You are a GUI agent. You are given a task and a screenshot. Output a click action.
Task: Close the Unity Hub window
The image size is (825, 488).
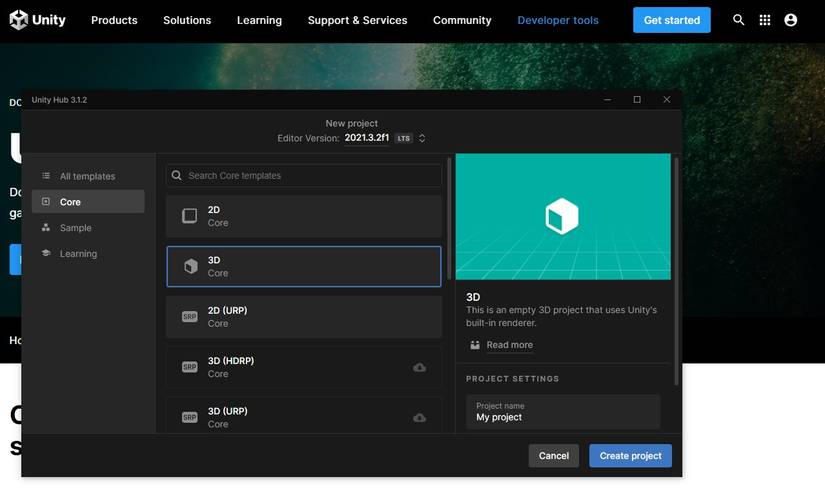click(x=667, y=99)
